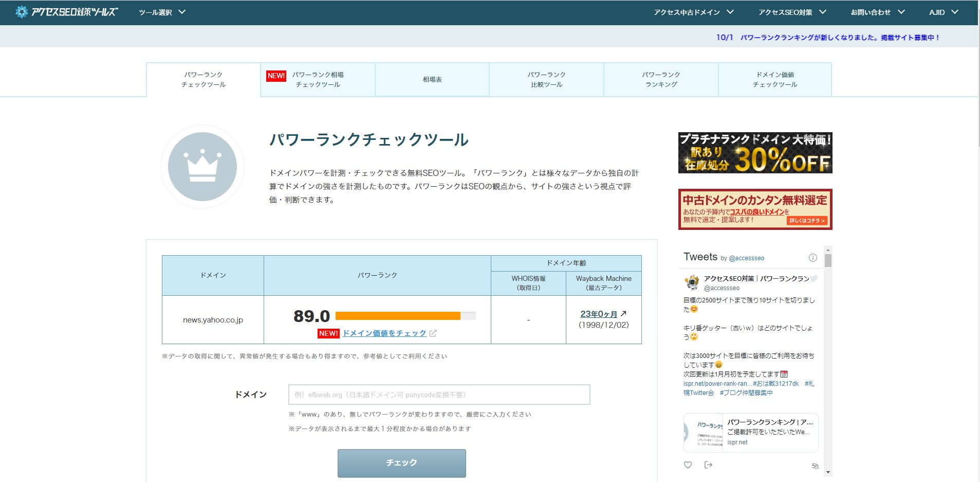This screenshot has width=980, height=482.
Task: Click the NEW! badge beside ドメイン価値をチェック
Action: coord(328,333)
